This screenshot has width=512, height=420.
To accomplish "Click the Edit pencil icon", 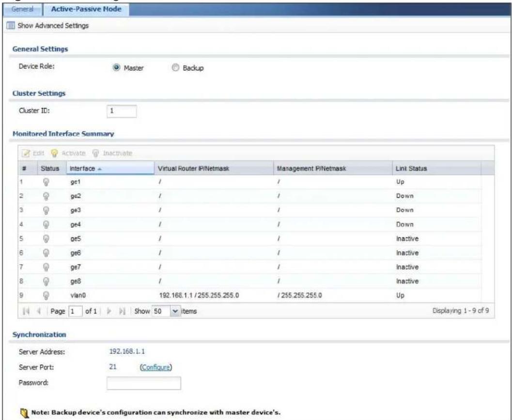I will pyautogui.click(x=27, y=153).
